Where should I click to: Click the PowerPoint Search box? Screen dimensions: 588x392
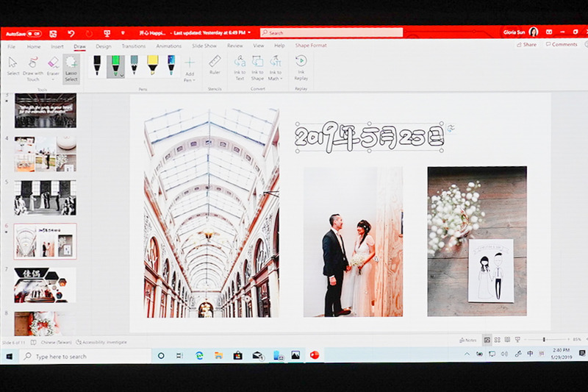click(x=331, y=33)
